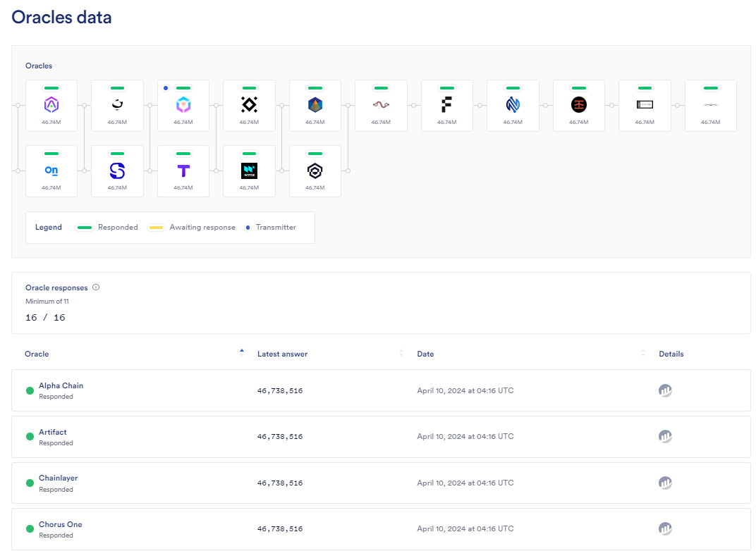Image resolution: width=756 pixels, height=551 pixels.
Task: Click the Awaiting response legend text
Action: 202,228
